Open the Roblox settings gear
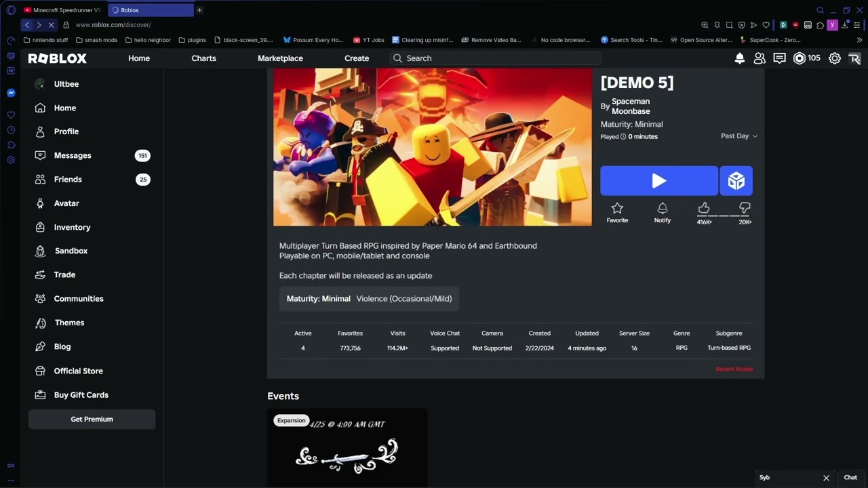The width and height of the screenshot is (868, 488). [x=835, y=58]
